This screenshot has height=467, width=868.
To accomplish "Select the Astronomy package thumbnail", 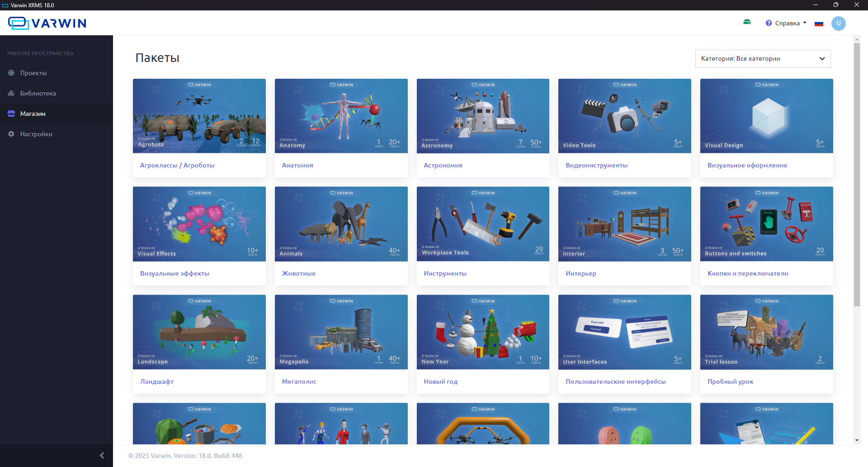I will coord(483,116).
